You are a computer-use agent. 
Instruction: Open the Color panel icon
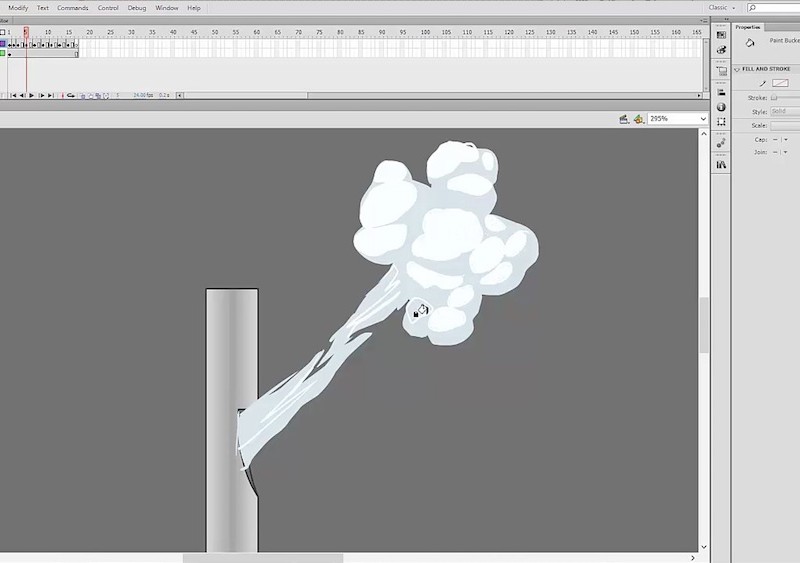coord(721,35)
